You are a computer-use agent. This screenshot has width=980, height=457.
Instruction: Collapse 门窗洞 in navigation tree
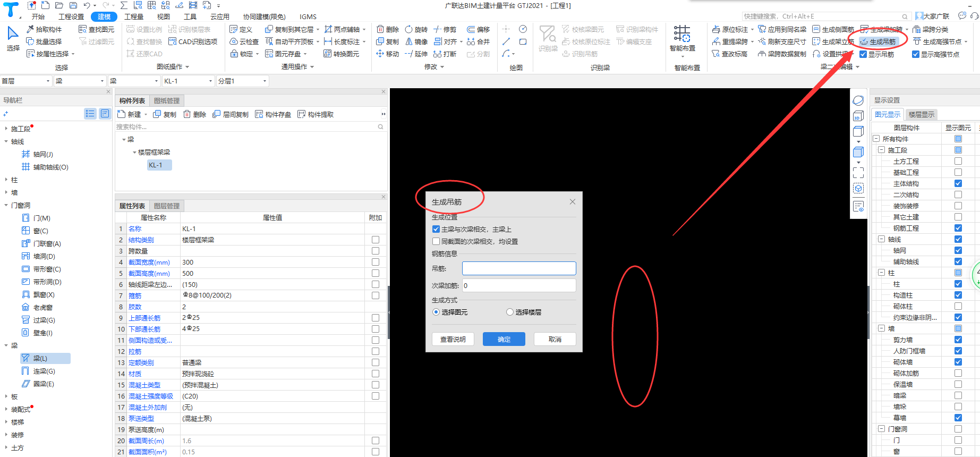coord(6,205)
